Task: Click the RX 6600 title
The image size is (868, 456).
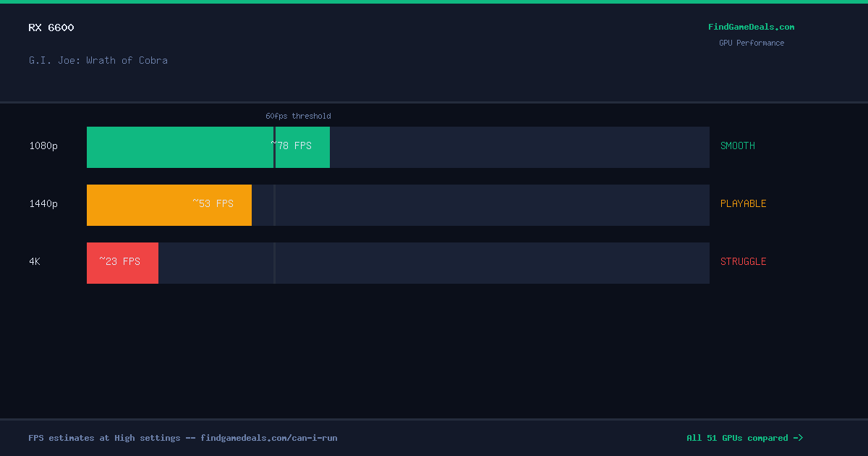Action: (51, 28)
